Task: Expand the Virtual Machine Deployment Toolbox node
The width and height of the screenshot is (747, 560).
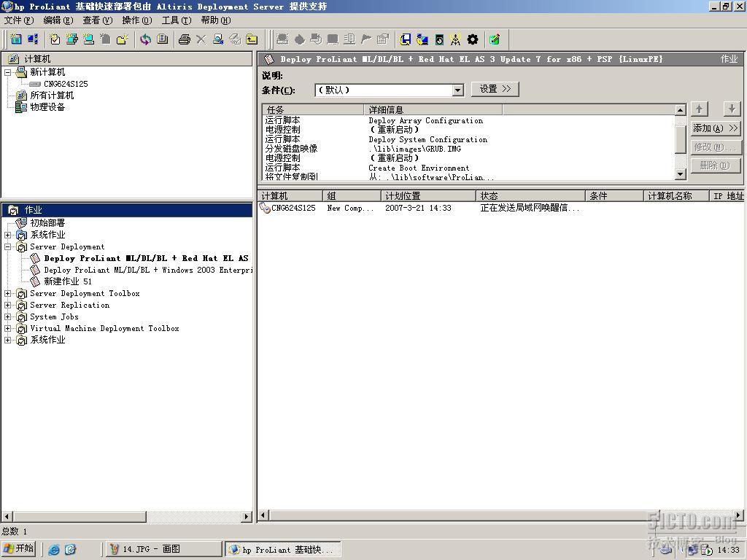Action: click(x=7, y=329)
